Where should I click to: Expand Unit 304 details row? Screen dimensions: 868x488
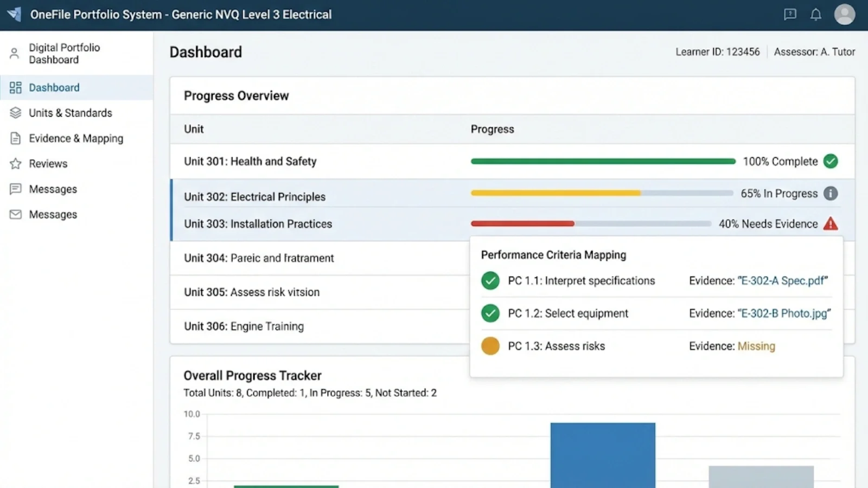point(259,258)
